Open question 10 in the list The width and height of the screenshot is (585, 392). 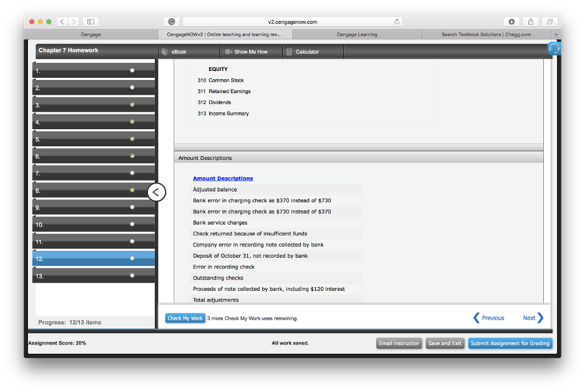point(94,225)
